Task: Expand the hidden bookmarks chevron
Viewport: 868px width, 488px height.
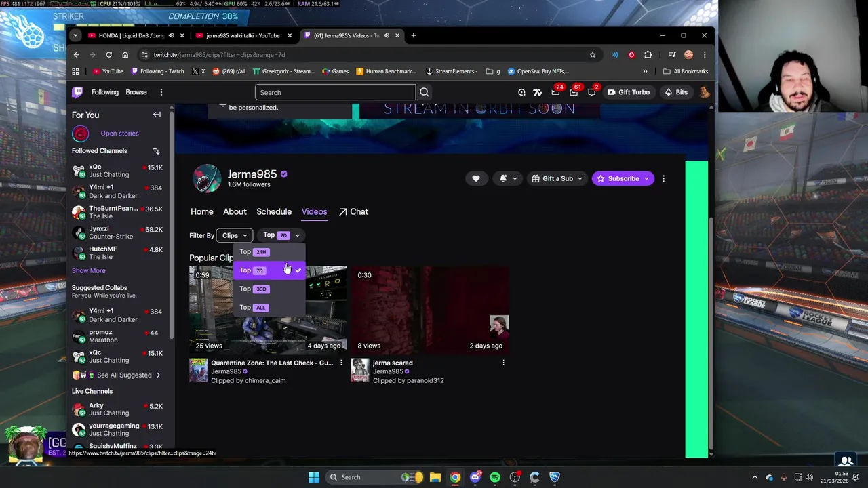Action: pyautogui.click(x=645, y=71)
